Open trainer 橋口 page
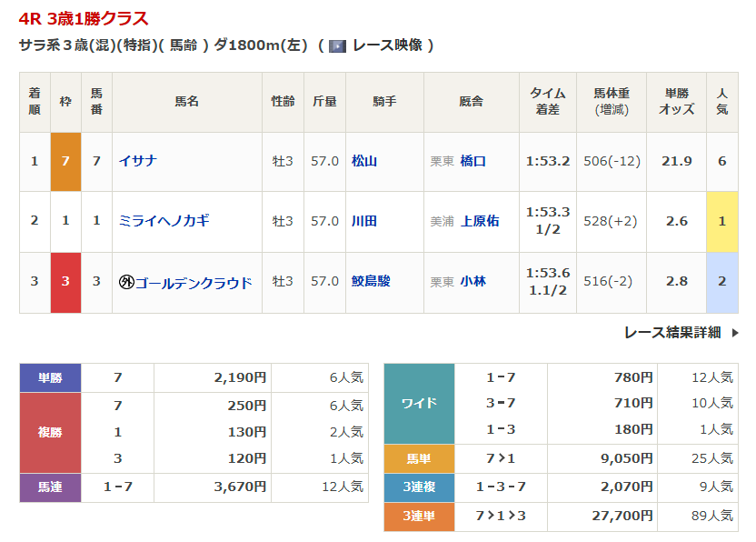This screenshot has width=756, height=542. (473, 161)
